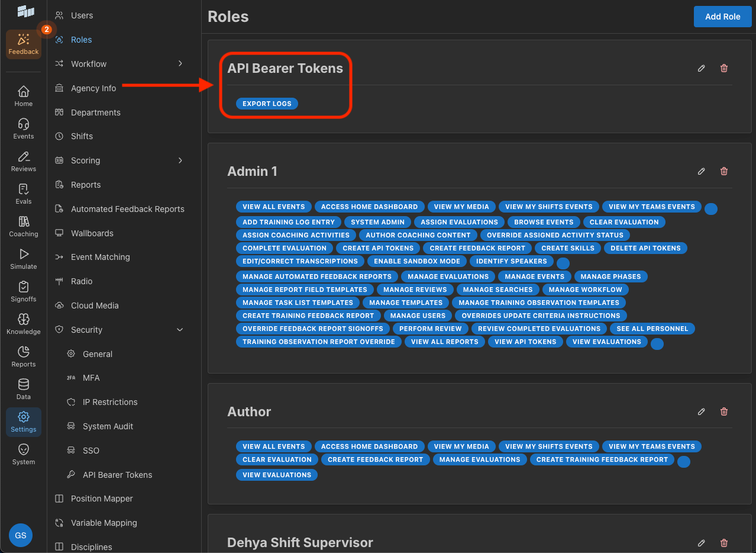Click the EXPORT LOGS permission tag

coord(267,103)
